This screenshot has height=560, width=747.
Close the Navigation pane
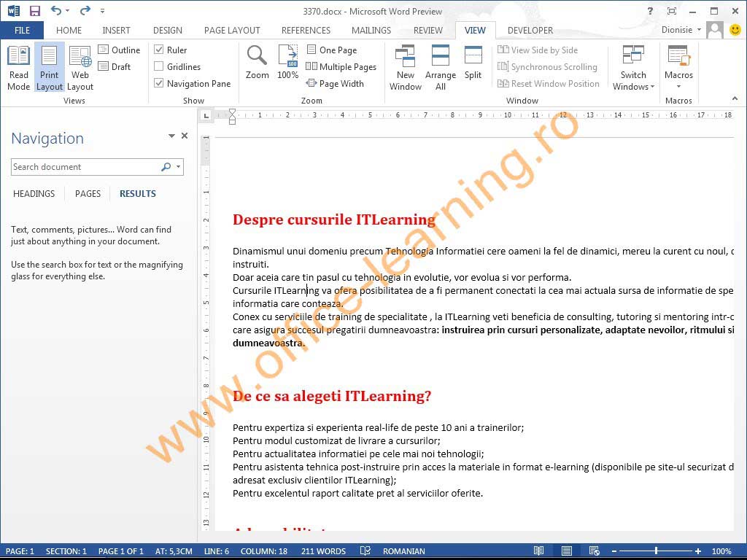tap(185, 136)
